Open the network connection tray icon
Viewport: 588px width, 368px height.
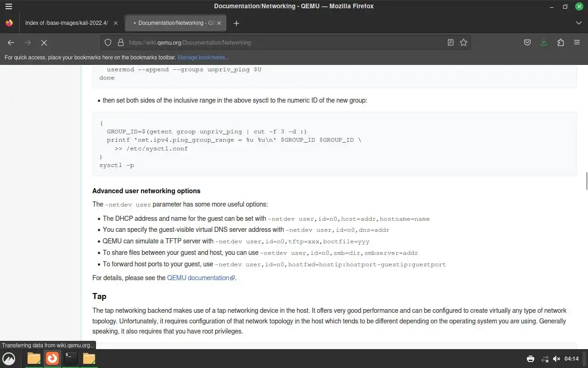pos(545,359)
